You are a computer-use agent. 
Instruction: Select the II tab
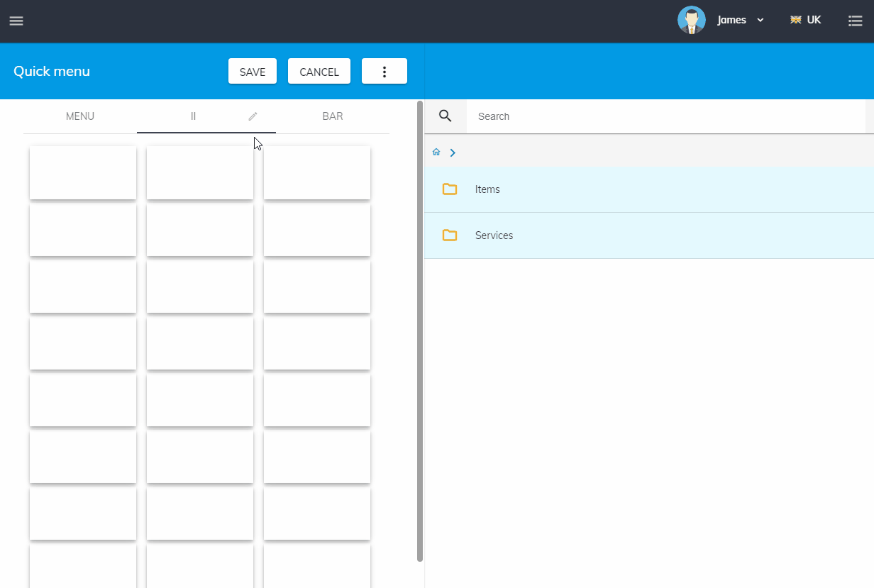193,116
